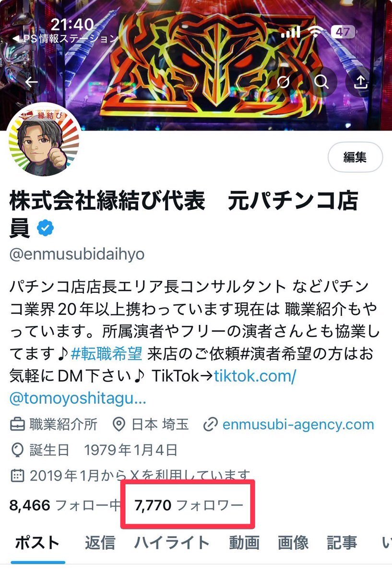Tap the calendar joined-date icon
The image size is (392, 576).
click(17, 476)
